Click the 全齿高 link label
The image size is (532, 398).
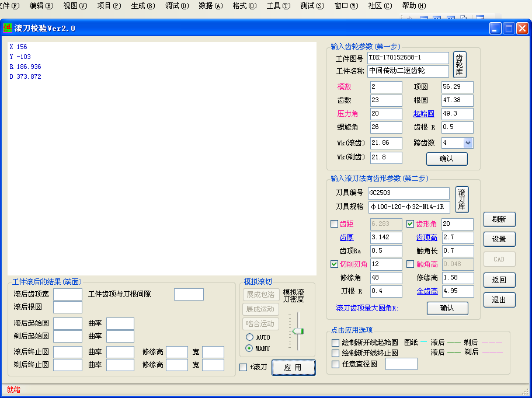(x=427, y=291)
